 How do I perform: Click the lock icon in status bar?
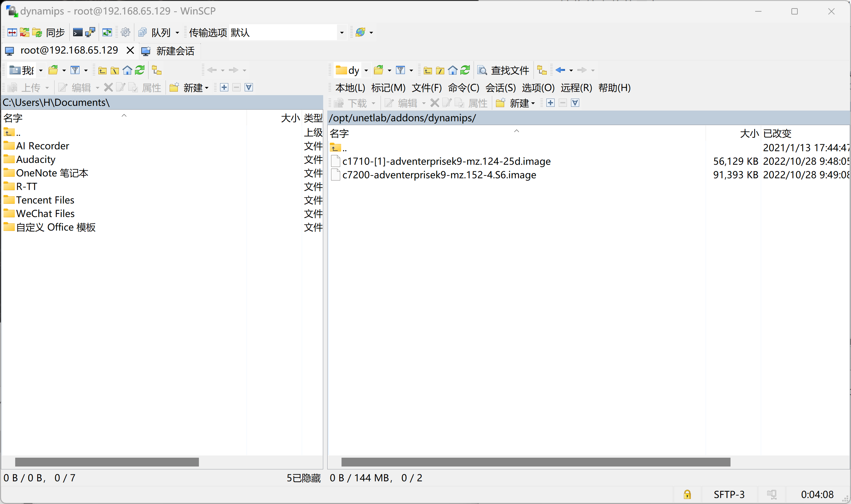coord(687,494)
